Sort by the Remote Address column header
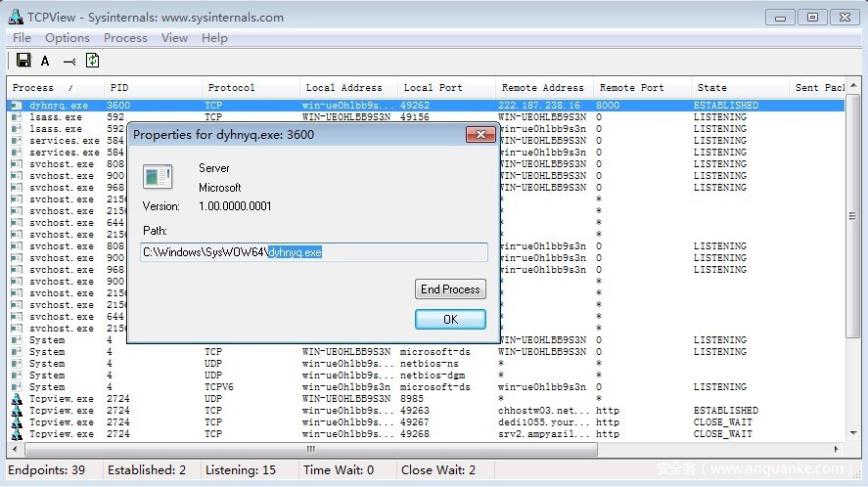868x487 pixels. (x=543, y=88)
